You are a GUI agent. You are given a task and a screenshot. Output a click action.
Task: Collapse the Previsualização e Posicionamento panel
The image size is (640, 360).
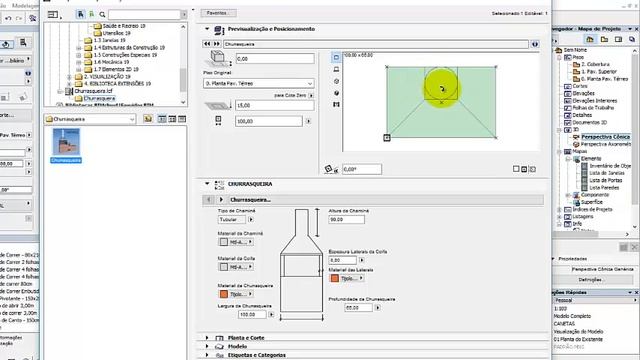click(x=207, y=29)
